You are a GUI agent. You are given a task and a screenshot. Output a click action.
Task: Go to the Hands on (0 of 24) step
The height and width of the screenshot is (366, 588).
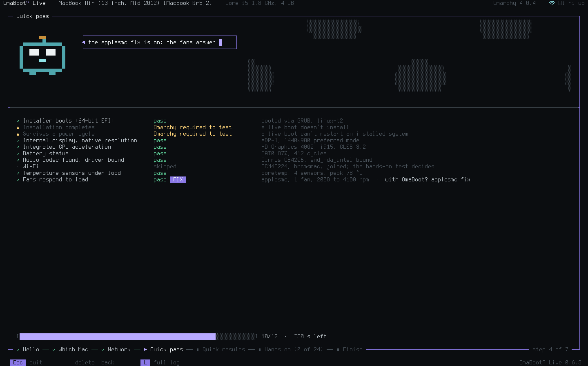[x=294, y=349]
